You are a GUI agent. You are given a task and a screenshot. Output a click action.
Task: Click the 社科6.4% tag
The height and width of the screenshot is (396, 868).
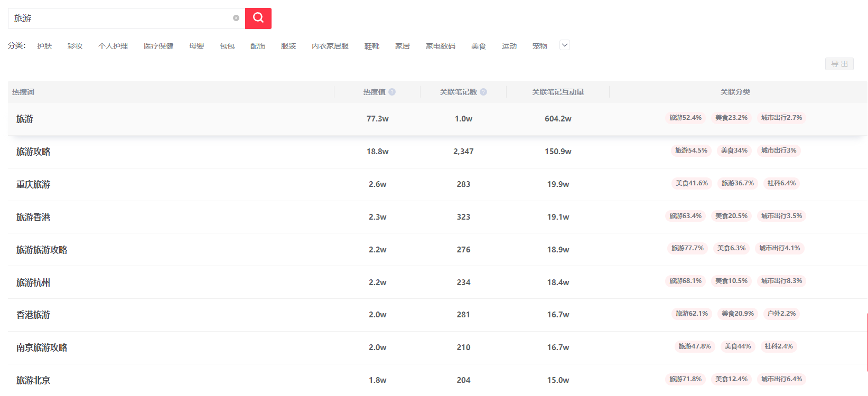[x=781, y=183]
